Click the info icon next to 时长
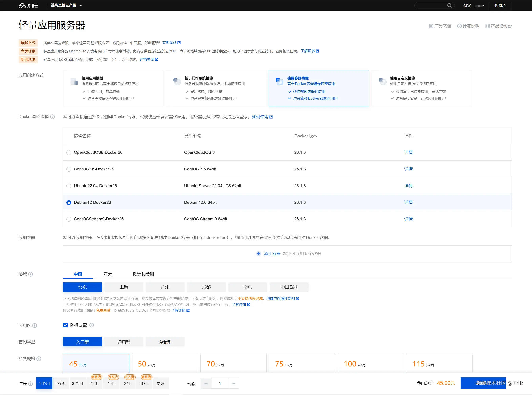This screenshot has width=532, height=395. pyautogui.click(x=31, y=383)
